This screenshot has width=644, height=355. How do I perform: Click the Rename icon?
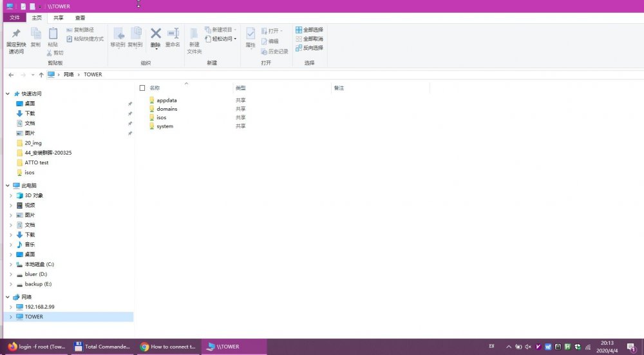pyautogui.click(x=173, y=34)
